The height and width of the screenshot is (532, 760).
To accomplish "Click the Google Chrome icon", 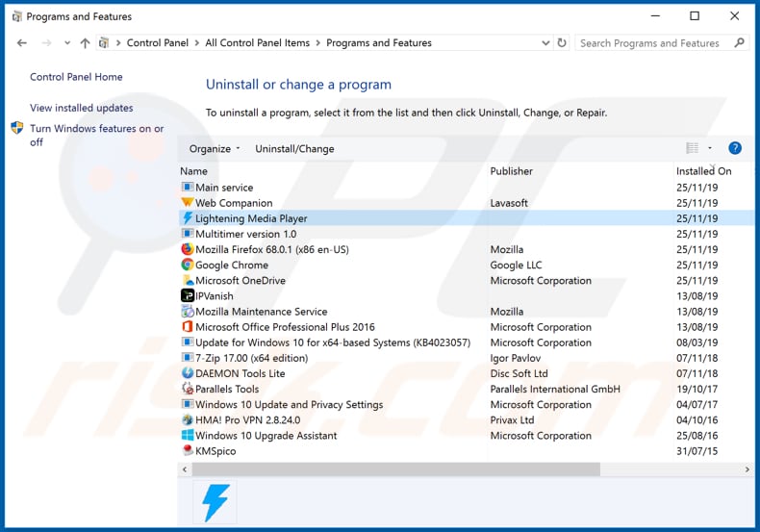I will (187, 265).
